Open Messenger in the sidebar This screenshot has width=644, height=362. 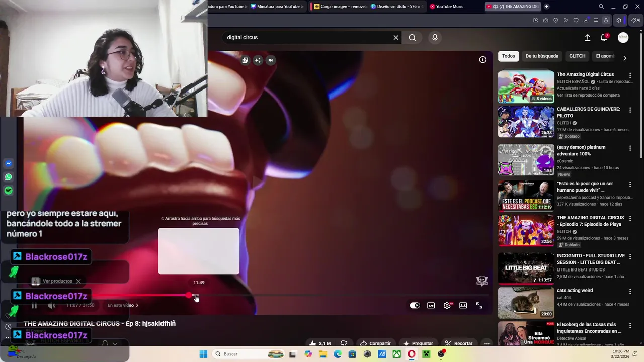pos(8,163)
